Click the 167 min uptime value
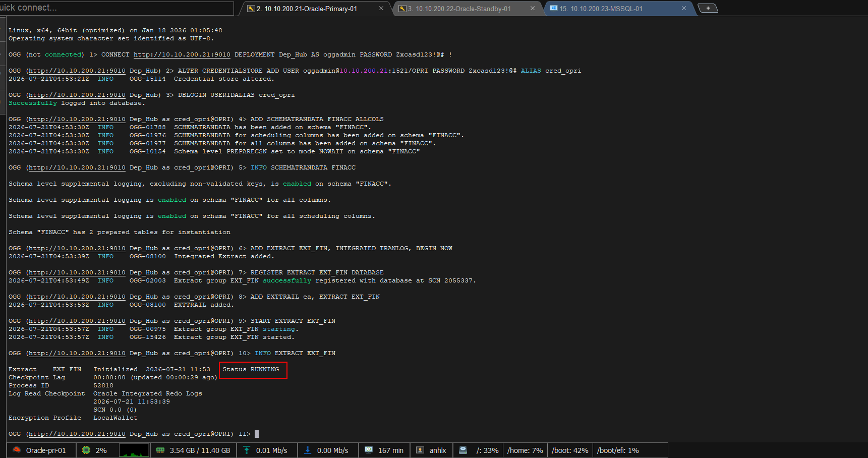 tap(391, 450)
